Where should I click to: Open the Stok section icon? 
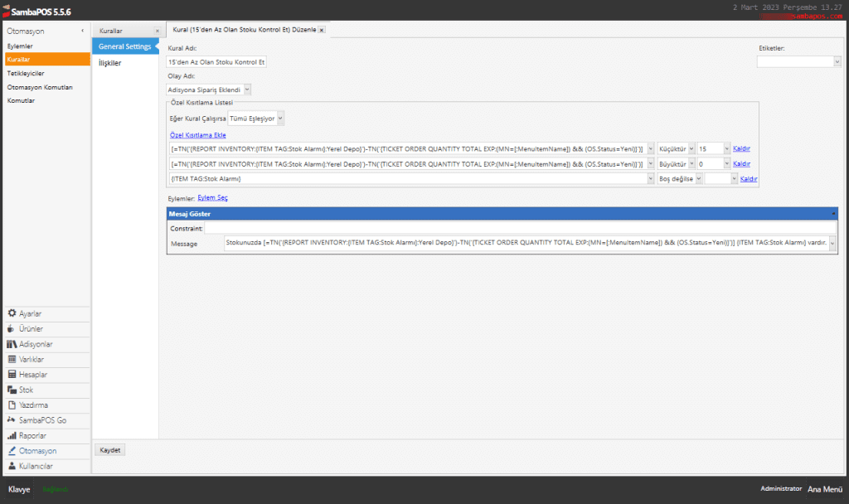click(12, 390)
